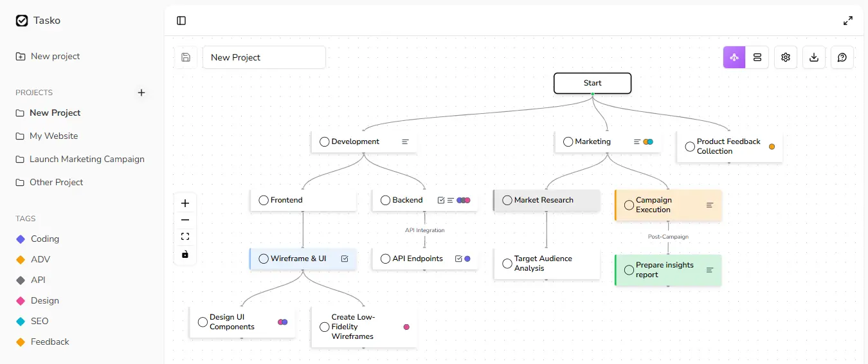This screenshot has height=364, width=868.
Task: Click the save project icon
Action: coord(186,57)
